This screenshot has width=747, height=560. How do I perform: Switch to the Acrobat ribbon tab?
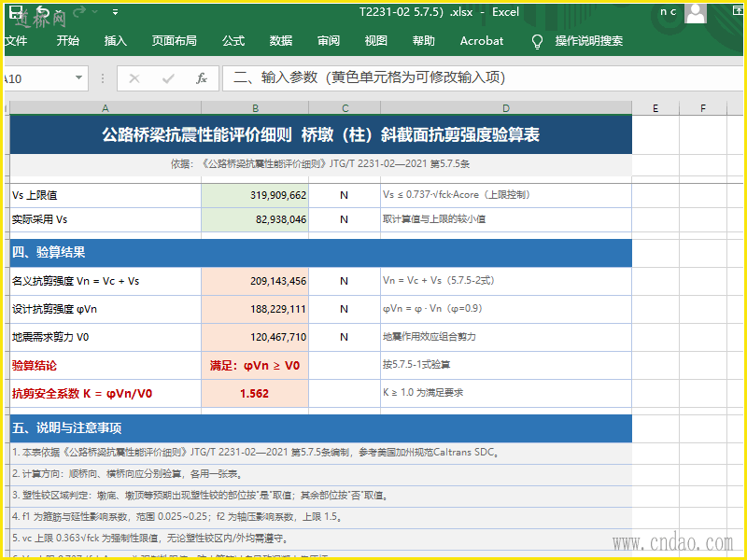482,41
